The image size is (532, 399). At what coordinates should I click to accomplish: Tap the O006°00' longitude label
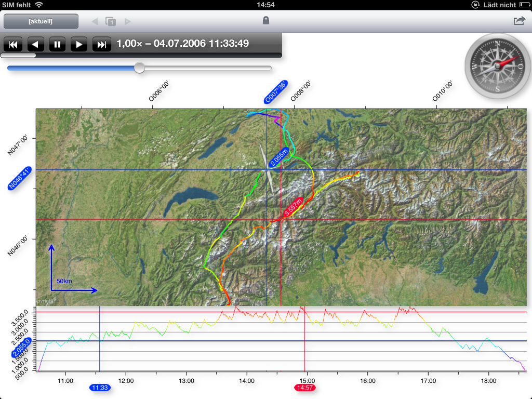(x=159, y=91)
